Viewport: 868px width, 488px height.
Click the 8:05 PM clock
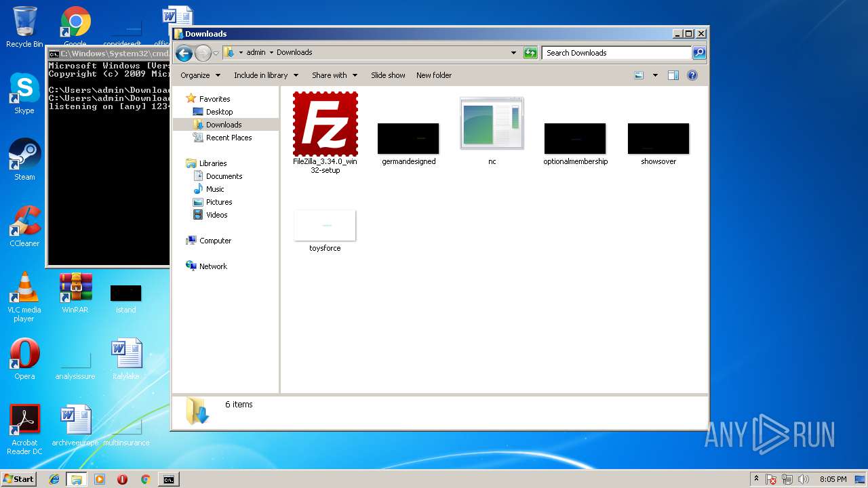click(833, 479)
